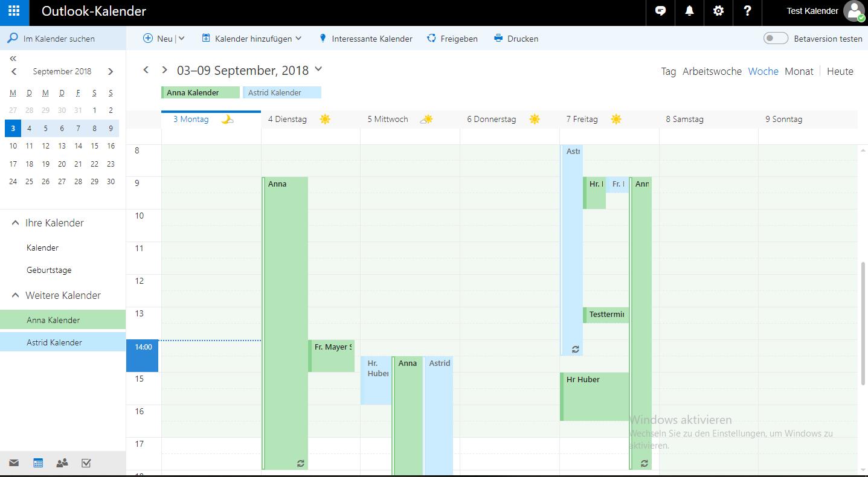Enable the Betaversion testen switch

click(x=776, y=38)
